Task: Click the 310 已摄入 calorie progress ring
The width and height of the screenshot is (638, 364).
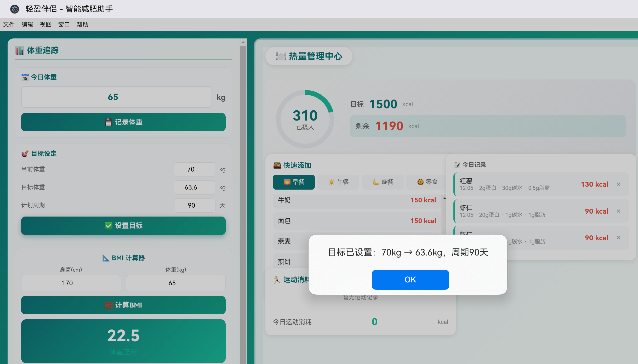Action: pyautogui.click(x=305, y=119)
